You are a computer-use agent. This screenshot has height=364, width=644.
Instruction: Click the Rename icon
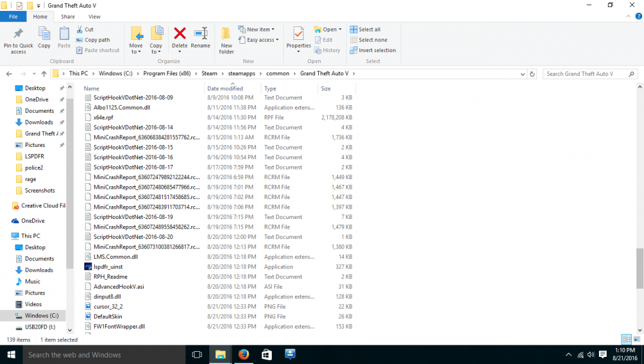200,34
